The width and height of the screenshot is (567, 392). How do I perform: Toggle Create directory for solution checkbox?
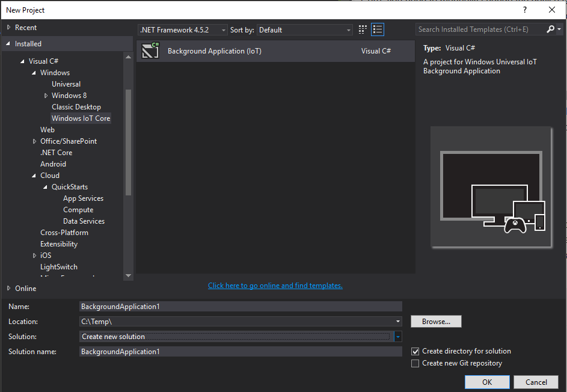point(415,351)
